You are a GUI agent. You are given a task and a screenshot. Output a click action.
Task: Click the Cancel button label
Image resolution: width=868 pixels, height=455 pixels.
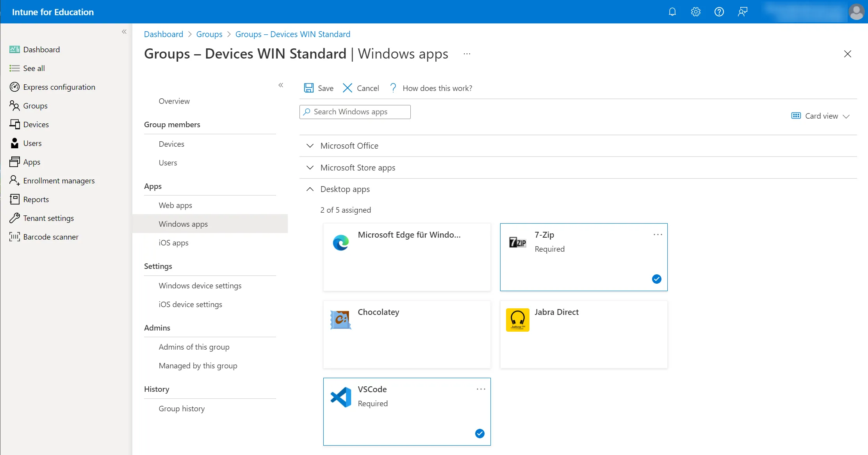coord(368,88)
